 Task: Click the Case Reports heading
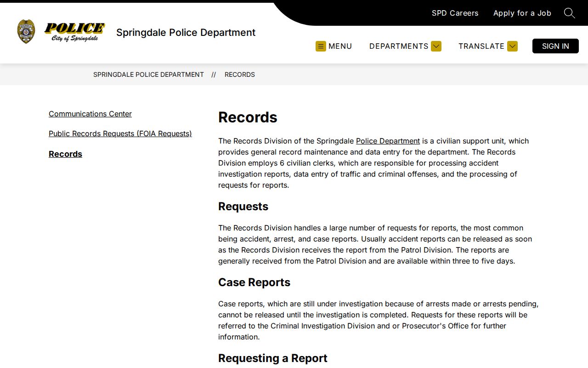pyautogui.click(x=254, y=282)
